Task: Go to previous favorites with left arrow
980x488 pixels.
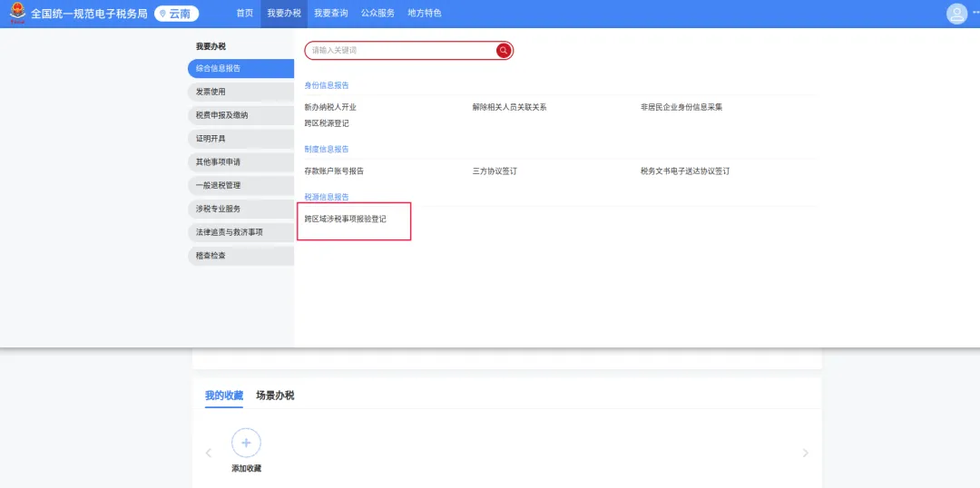Action: pos(209,453)
